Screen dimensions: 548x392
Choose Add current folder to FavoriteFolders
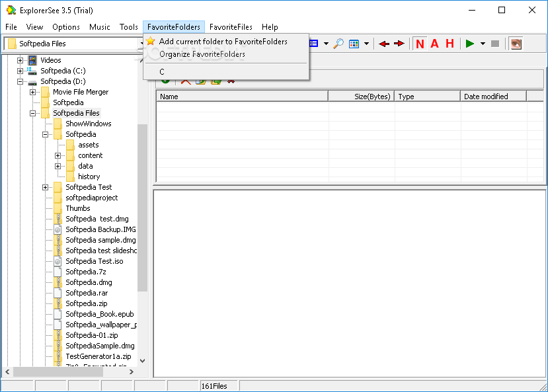click(x=226, y=42)
